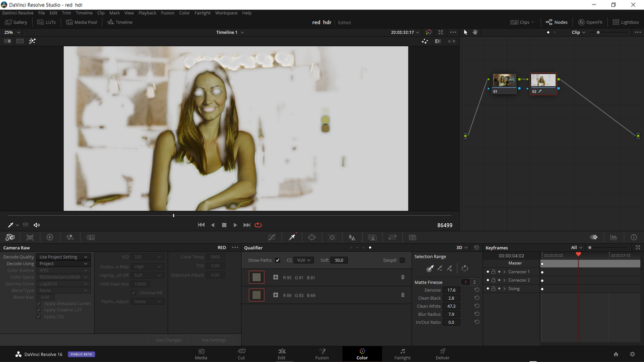644x362 pixels.
Task: Switch to the Deliver page tab
Action: coord(443,354)
